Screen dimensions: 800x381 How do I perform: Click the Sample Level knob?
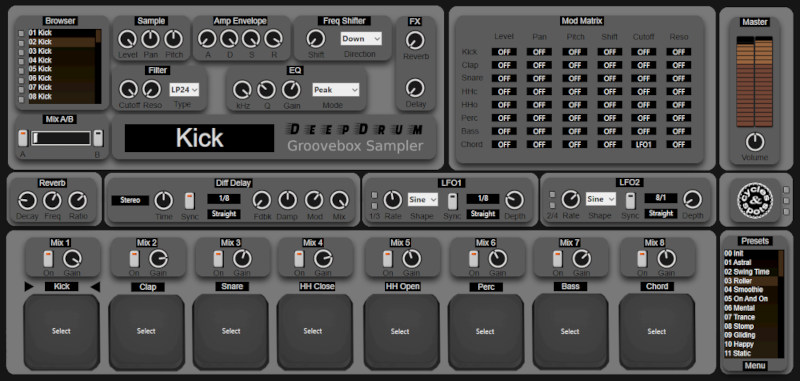pos(127,39)
